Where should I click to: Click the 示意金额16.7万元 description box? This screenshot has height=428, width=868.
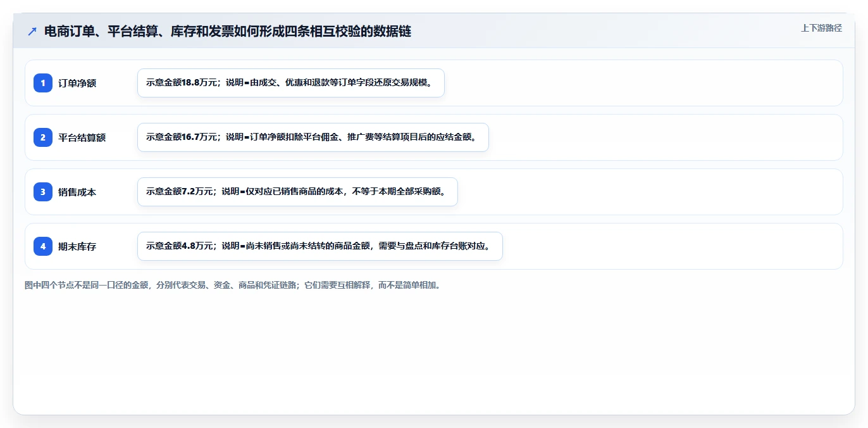tap(313, 137)
